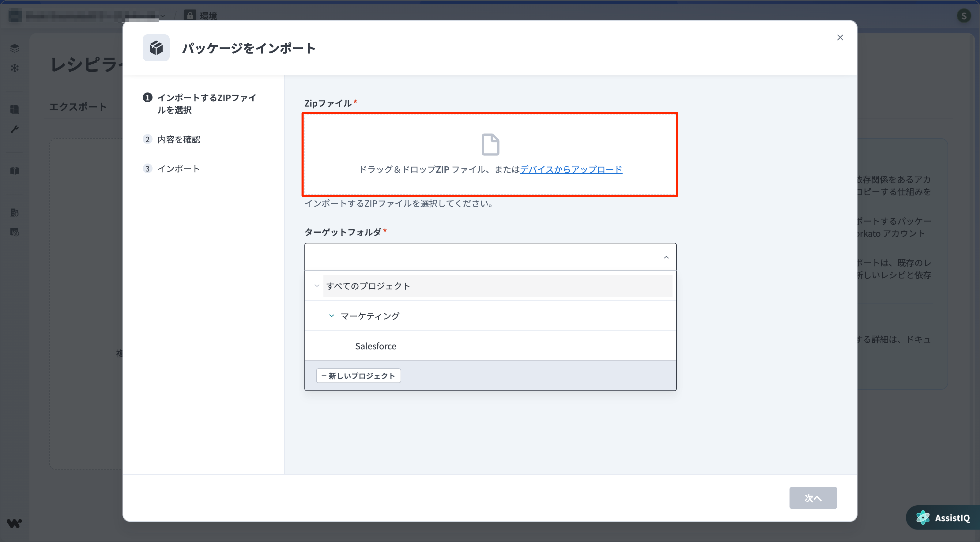Click the file icon in the ZIP drop zone

[x=490, y=145]
